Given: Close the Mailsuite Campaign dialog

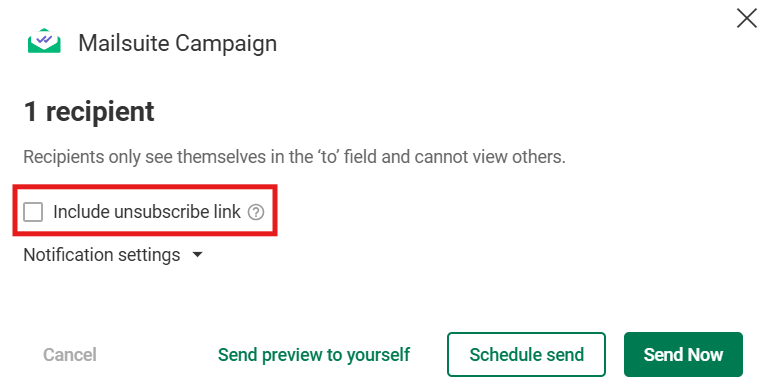Looking at the screenshot, I should pos(746,18).
